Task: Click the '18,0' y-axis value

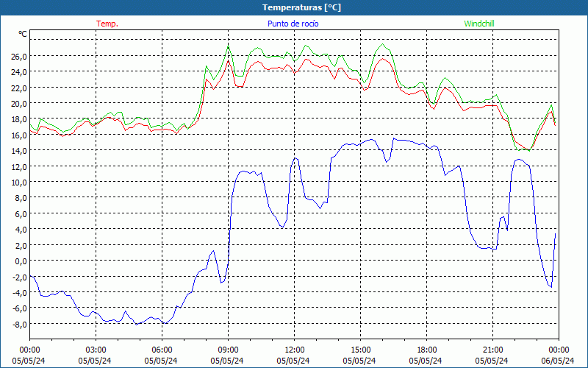Action: [x=20, y=119]
